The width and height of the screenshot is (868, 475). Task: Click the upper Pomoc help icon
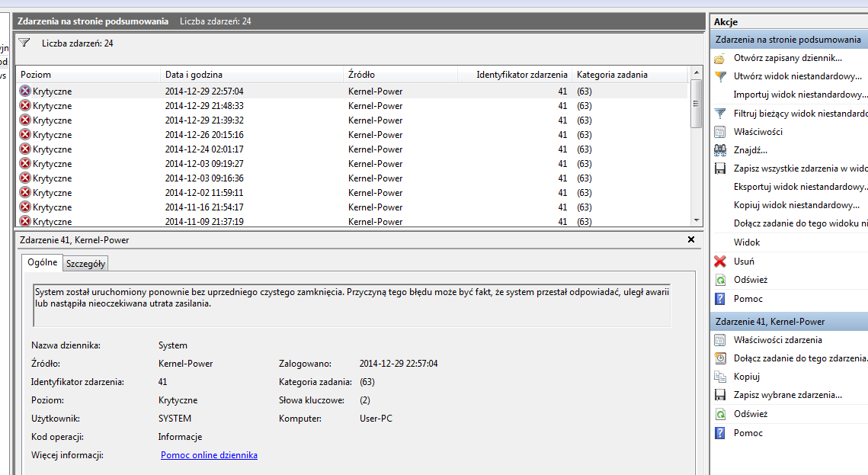click(x=719, y=299)
